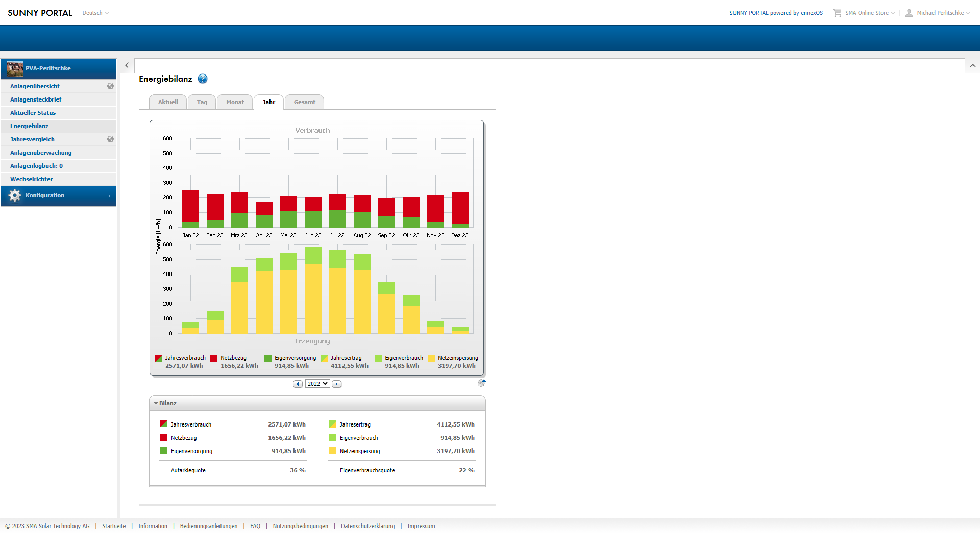
Task: Go to next year with right arrow
Action: [336, 384]
